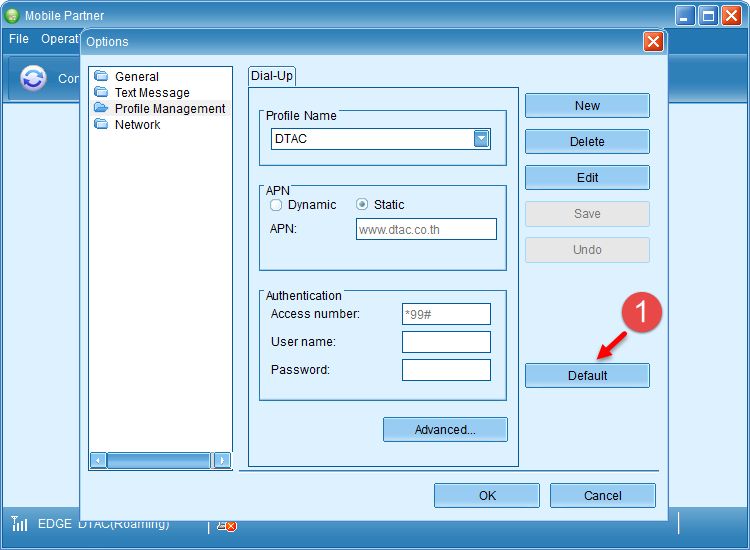Click the greyed Save button
This screenshot has height=550, width=750.
click(587, 214)
